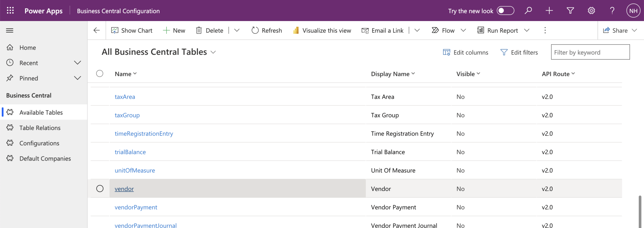
Task: Collapse the hamburger navigation menu
Action: [x=10, y=31]
